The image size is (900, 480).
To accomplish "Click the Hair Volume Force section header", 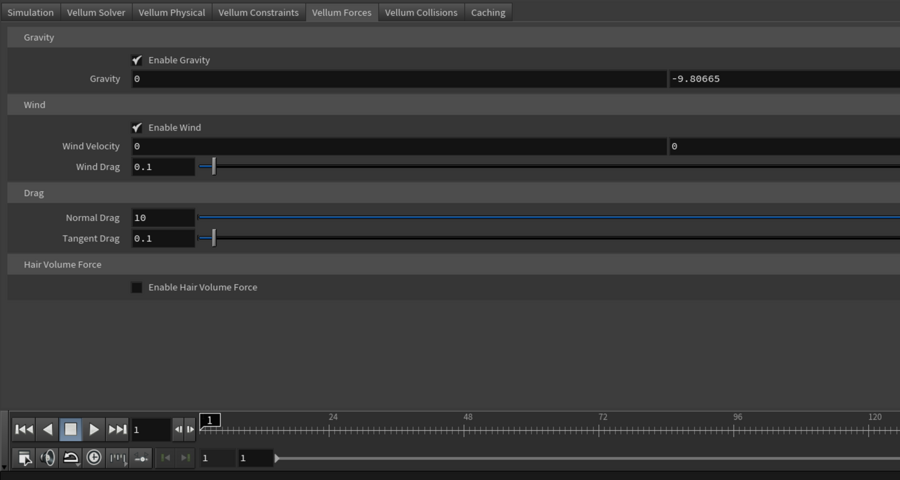I will point(453,265).
